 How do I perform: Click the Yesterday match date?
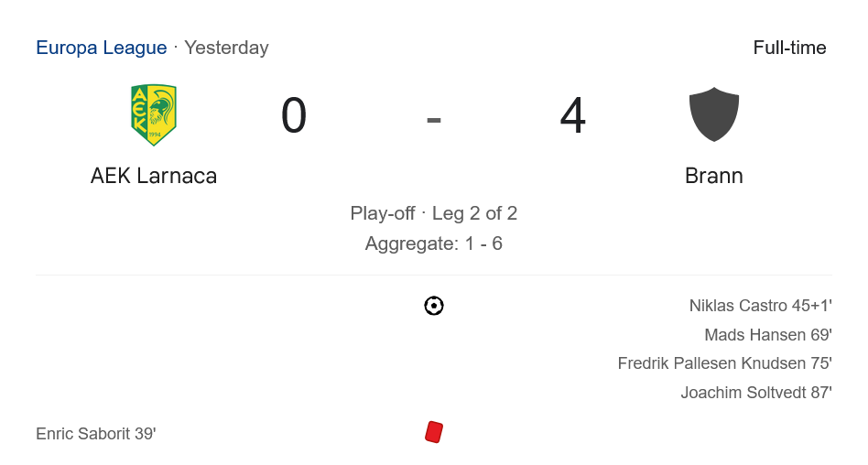tap(226, 48)
